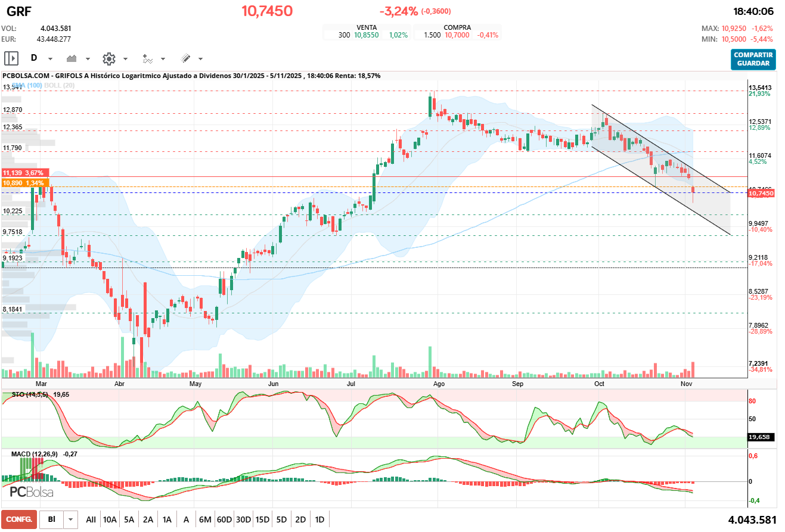Click the BOLL (20) indicator label
Screen dimensions: 785x532
click(x=59, y=85)
